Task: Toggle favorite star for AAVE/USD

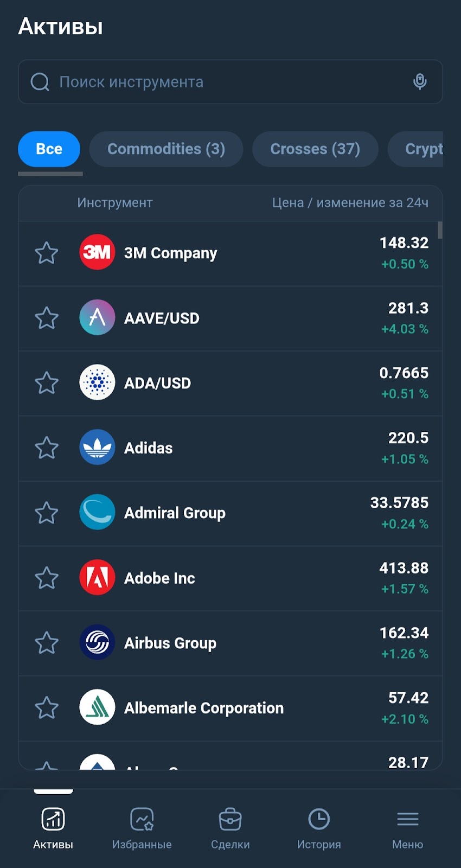Action: point(47,318)
